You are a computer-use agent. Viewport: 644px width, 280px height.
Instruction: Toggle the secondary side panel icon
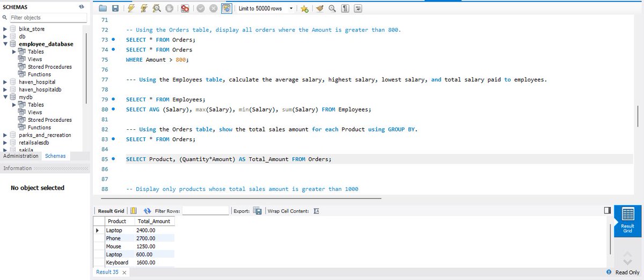(607, 211)
